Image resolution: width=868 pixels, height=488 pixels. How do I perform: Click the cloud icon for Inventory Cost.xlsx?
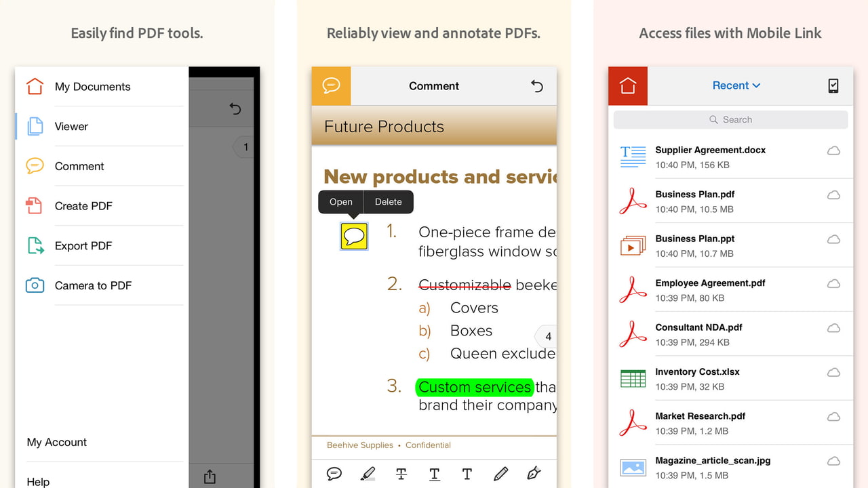click(x=833, y=372)
